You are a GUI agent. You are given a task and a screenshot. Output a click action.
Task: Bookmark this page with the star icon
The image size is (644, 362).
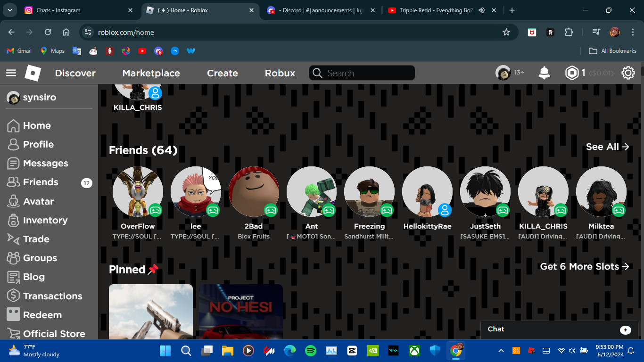coord(506,32)
